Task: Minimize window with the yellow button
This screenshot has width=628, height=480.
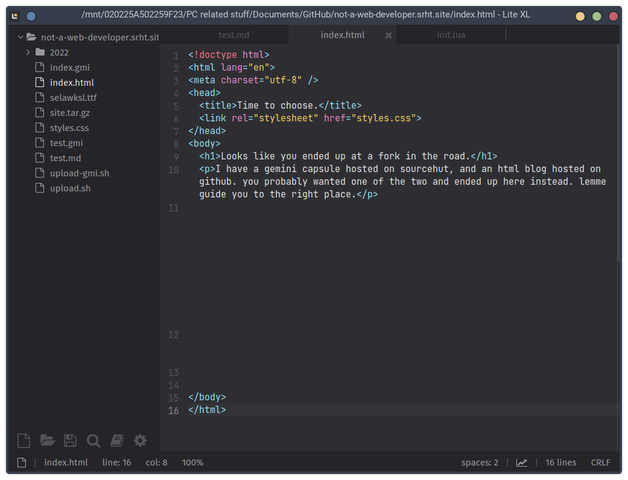Action: point(580,16)
